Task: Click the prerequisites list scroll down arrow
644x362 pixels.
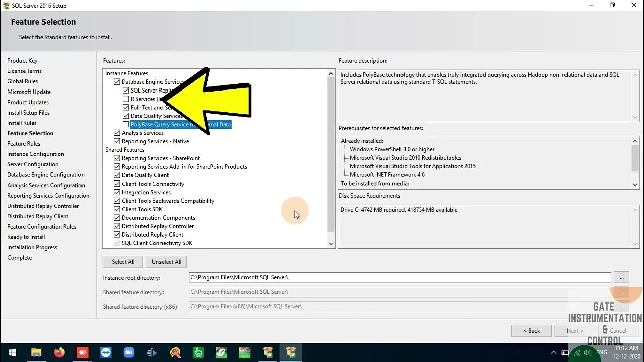Action: coord(635,185)
